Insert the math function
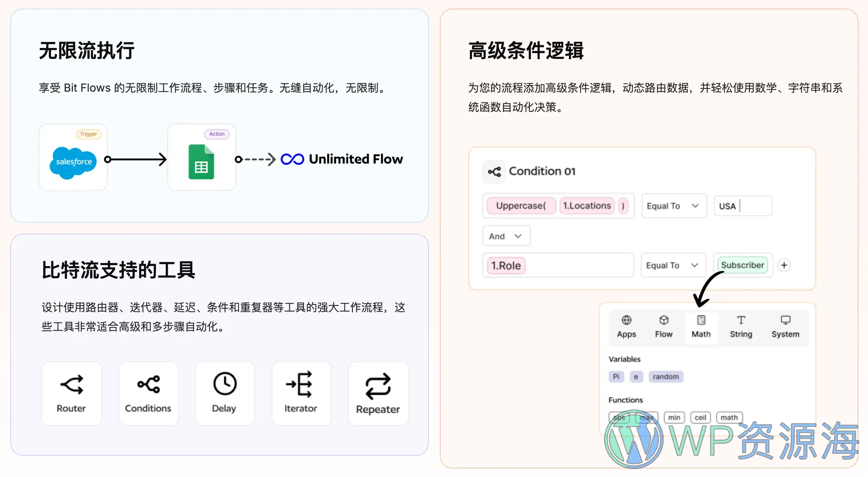Viewport: 868px width, 477px height. tap(729, 418)
